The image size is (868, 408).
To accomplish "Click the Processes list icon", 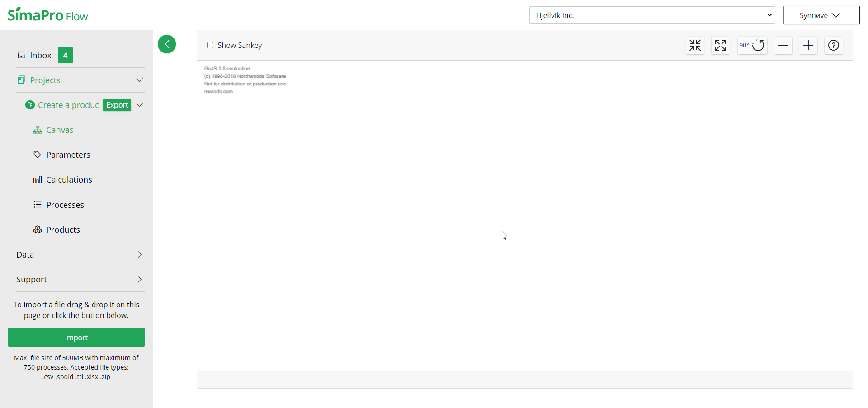I will 38,205.
